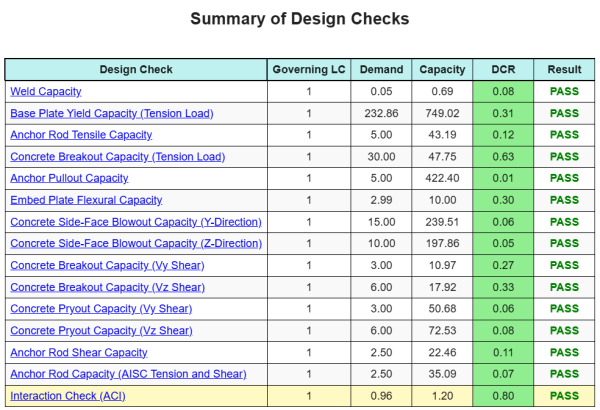The width and height of the screenshot is (600, 410).
Task: Click the Design Check column header
Action: [x=136, y=70]
